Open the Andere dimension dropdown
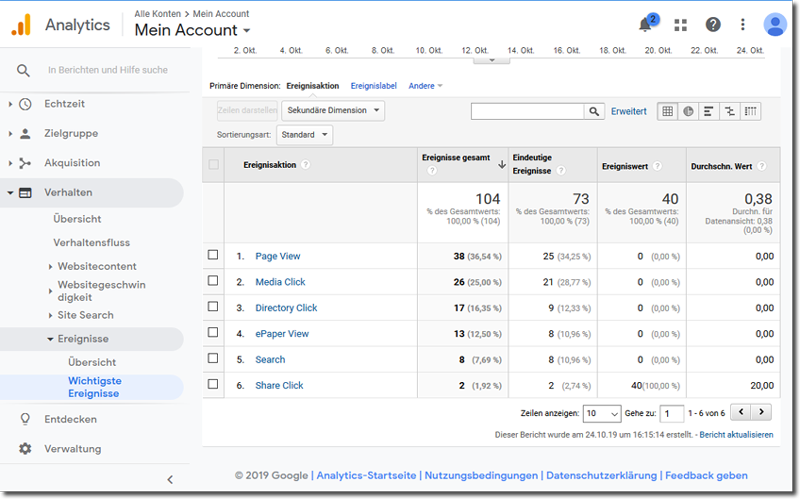800x499 pixels. [x=426, y=86]
